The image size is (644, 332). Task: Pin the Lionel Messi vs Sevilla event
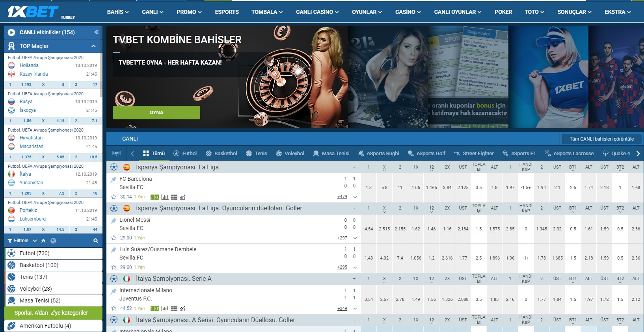click(114, 221)
